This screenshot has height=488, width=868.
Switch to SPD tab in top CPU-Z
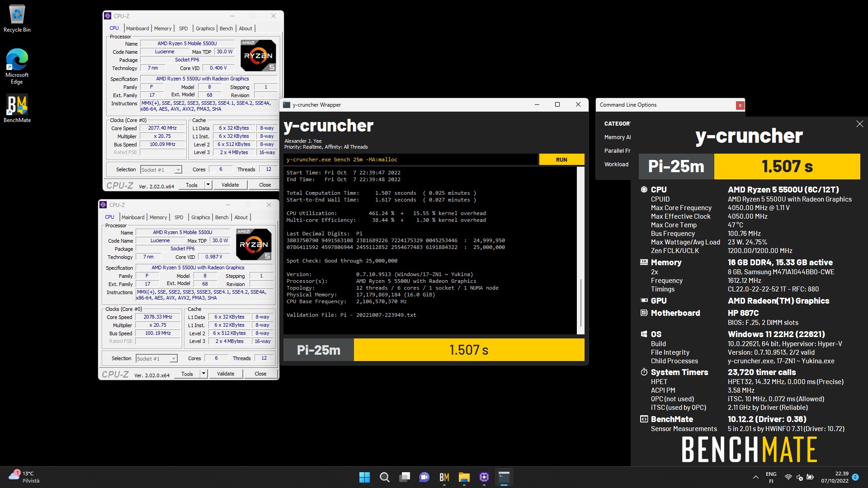click(x=183, y=28)
